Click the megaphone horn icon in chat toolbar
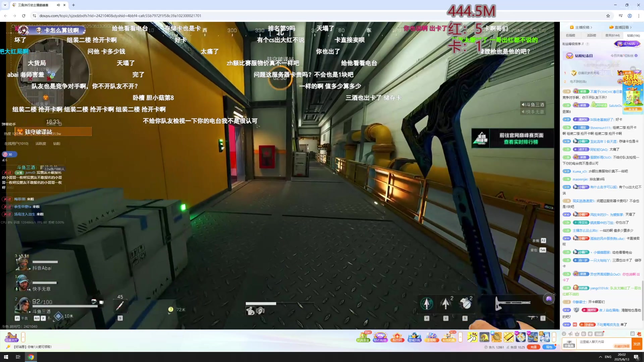 click(x=571, y=334)
